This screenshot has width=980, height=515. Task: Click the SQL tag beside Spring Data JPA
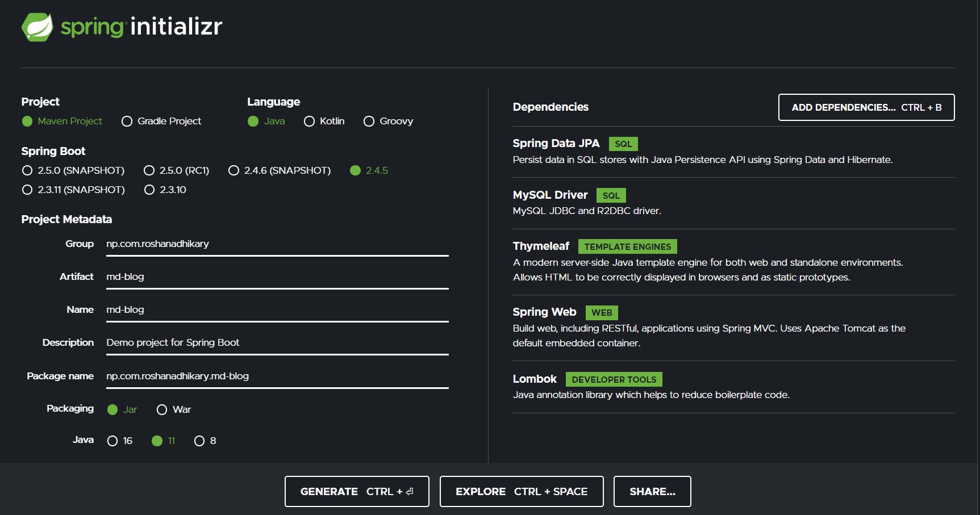tap(623, 144)
